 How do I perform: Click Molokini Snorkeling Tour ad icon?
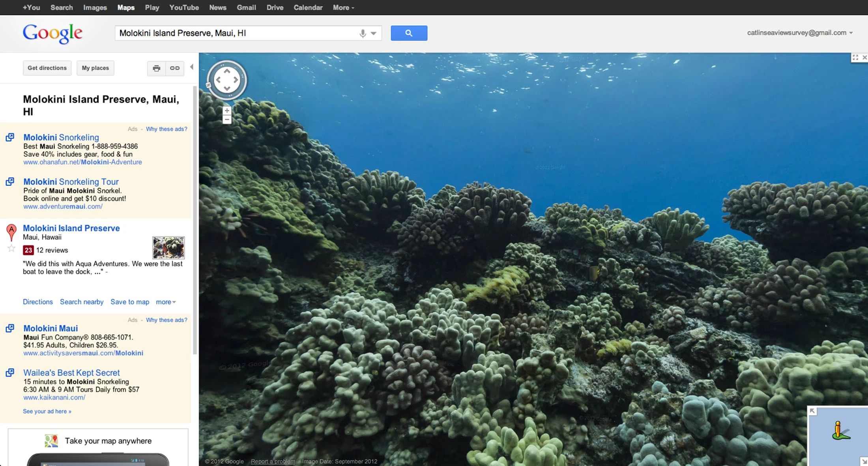point(10,182)
